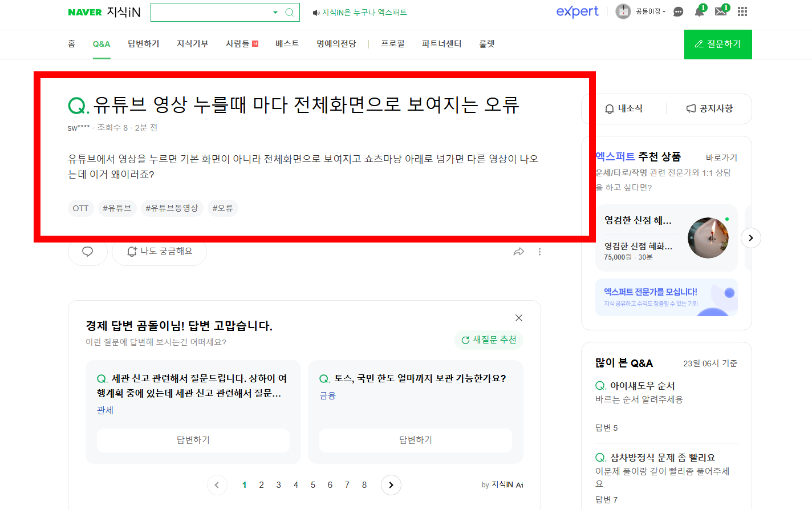Image resolution: width=812 pixels, height=509 pixels.
Task: Open the 베스트 tab
Action: click(x=287, y=44)
